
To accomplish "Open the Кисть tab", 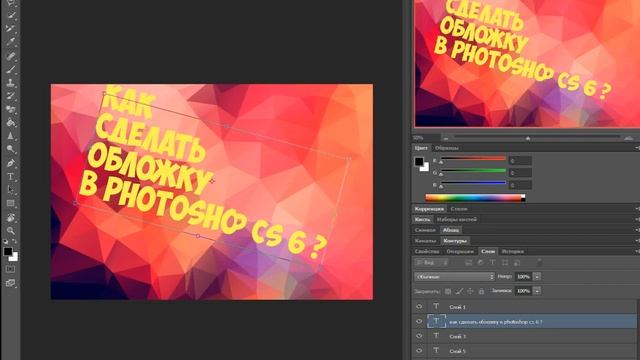I will (422, 220).
